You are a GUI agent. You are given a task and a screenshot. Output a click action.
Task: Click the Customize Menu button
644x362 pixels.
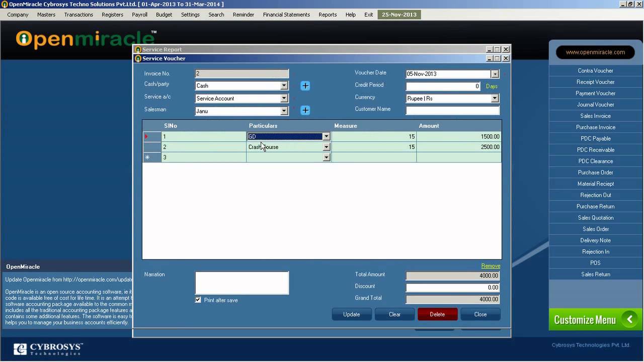[596, 320]
